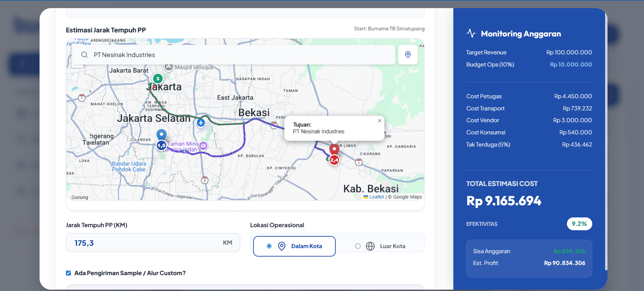Open the Leaflet attribution link
The height and width of the screenshot is (291, 644).
pyautogui.click(x=377, y=197)
